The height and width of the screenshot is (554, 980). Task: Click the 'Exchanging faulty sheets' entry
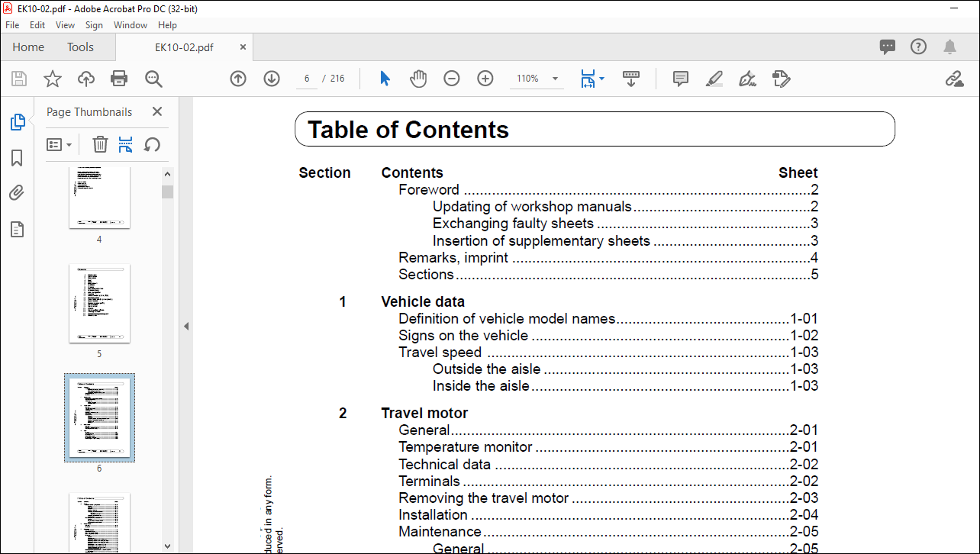click(513, 224)
